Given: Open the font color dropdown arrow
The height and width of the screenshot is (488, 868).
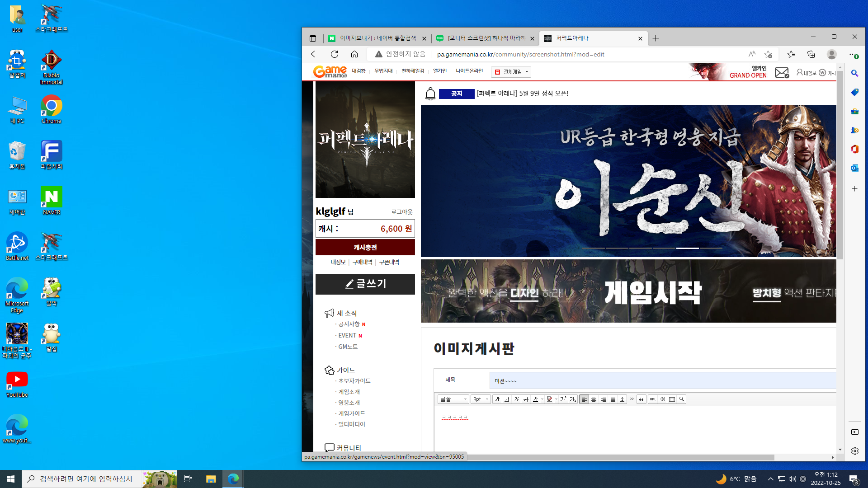Looking at the screenshot, I should pos(542,399).
